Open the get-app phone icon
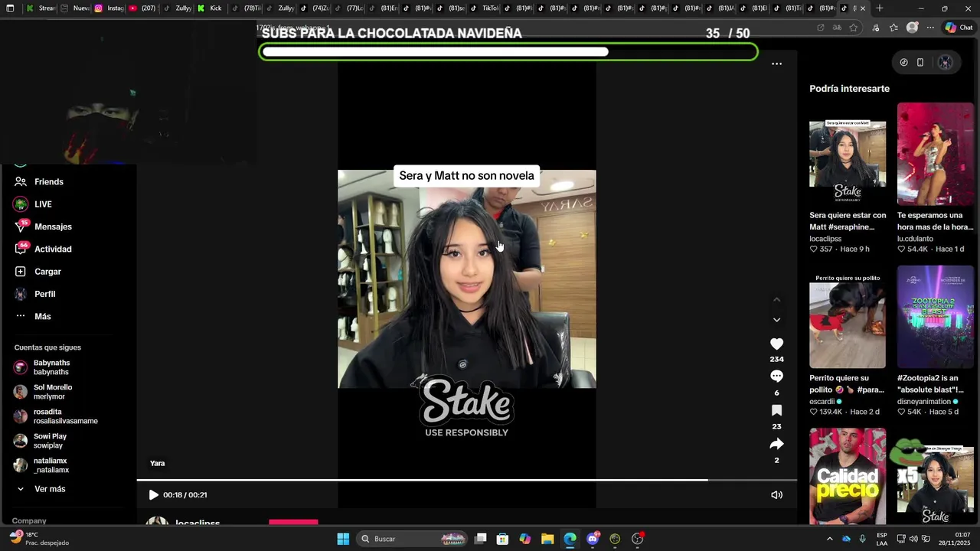 click(x=920, y=63)
